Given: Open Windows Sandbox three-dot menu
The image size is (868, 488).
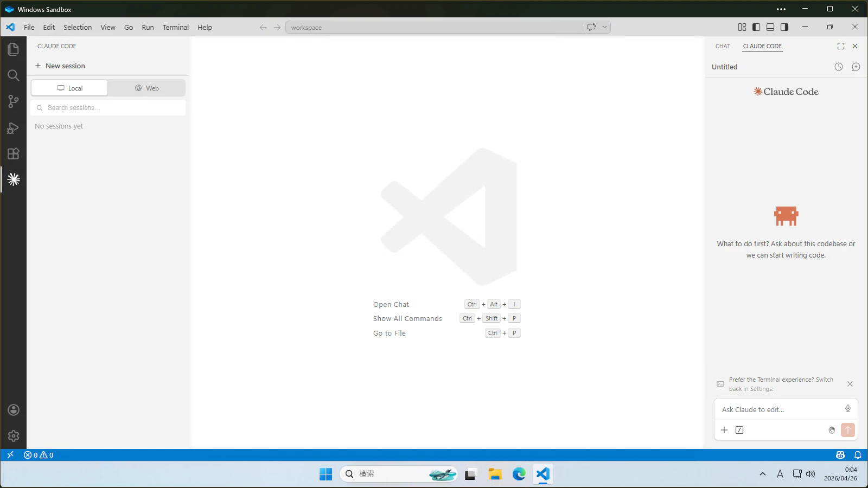Looking at the screenshot, I should [x=781, y=9].
